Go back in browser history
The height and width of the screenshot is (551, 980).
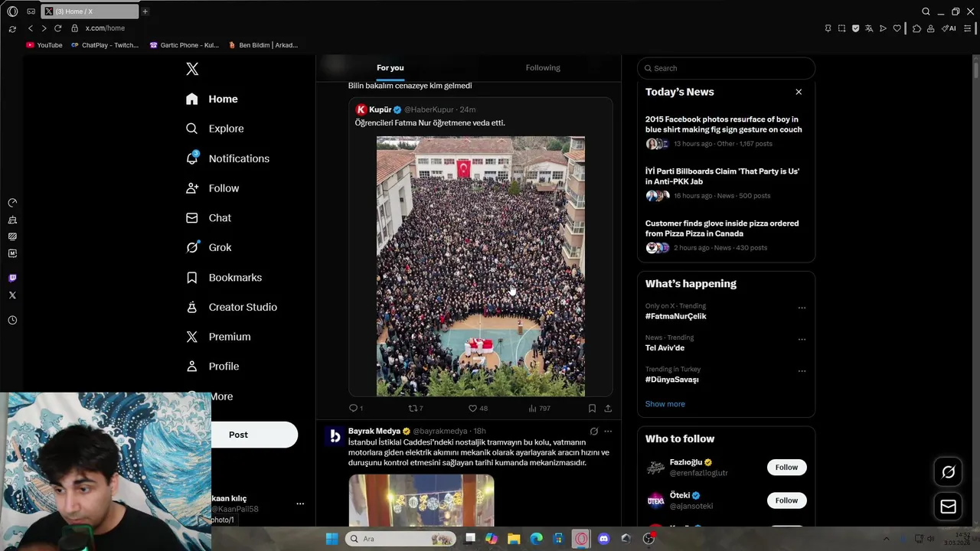(31, 28)
